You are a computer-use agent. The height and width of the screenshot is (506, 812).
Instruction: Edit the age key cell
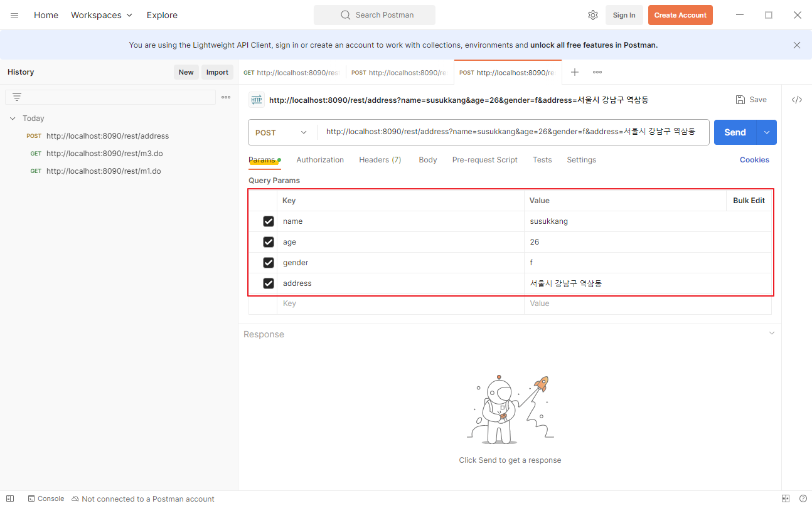coord(400,242)
